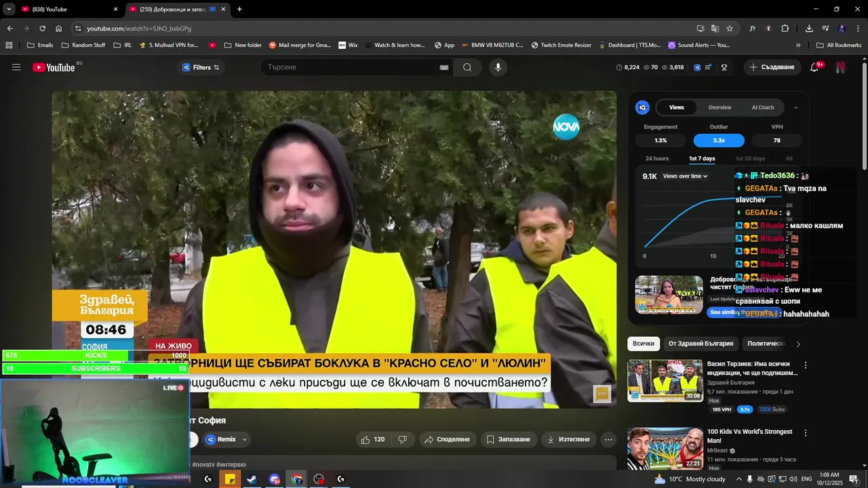
Task: Install app icon in the address bar
Action: [701, 28]
